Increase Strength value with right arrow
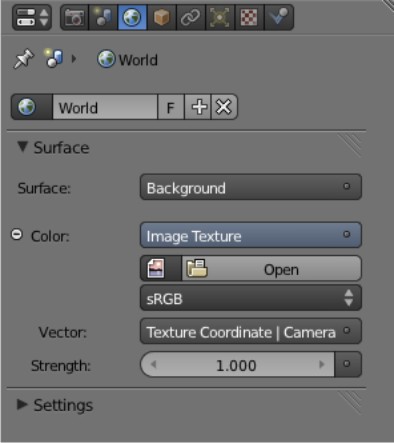 click(x=321, y=364)
